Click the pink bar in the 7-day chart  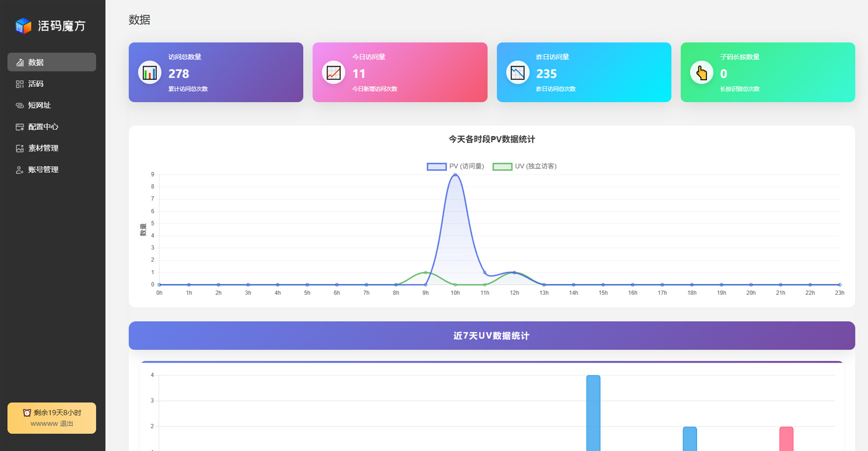tap(786, 439)
